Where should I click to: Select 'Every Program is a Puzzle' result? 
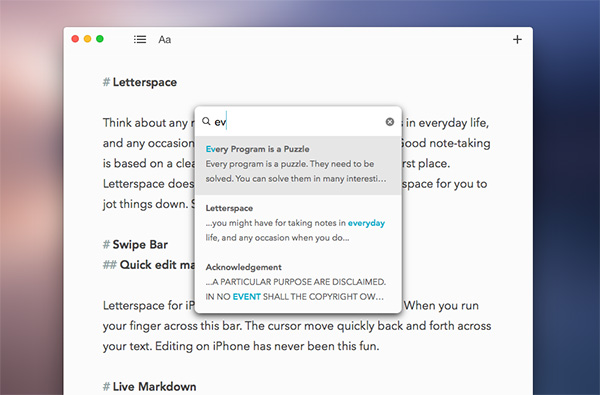[298, 165]
